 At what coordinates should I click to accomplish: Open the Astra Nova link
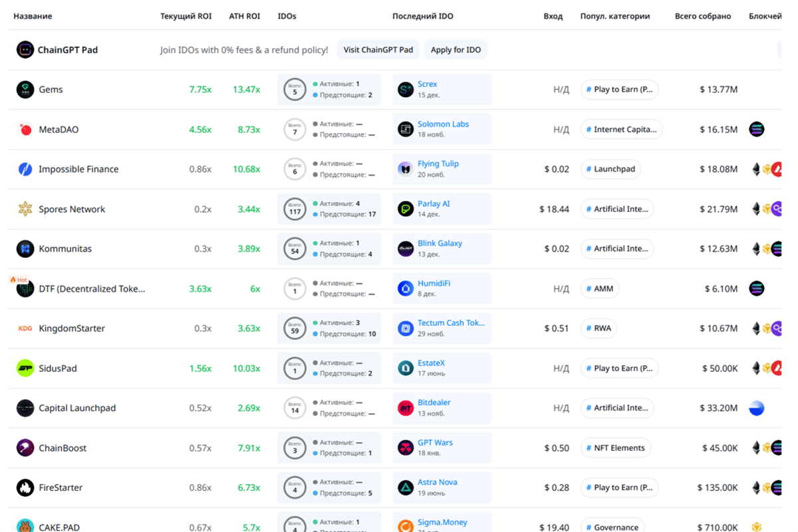437,481
